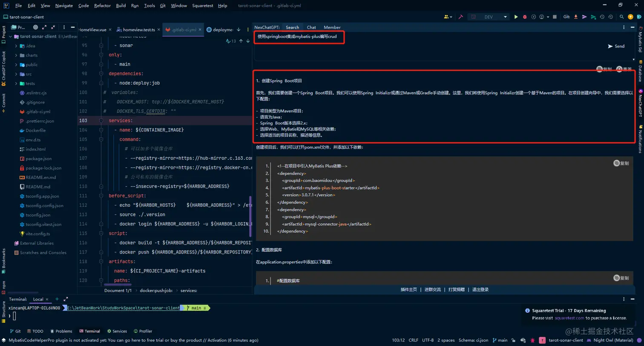Open the squaretest.com link in notification
The width and height of the screenshot is (644, 346).
[x=569, y=318]
